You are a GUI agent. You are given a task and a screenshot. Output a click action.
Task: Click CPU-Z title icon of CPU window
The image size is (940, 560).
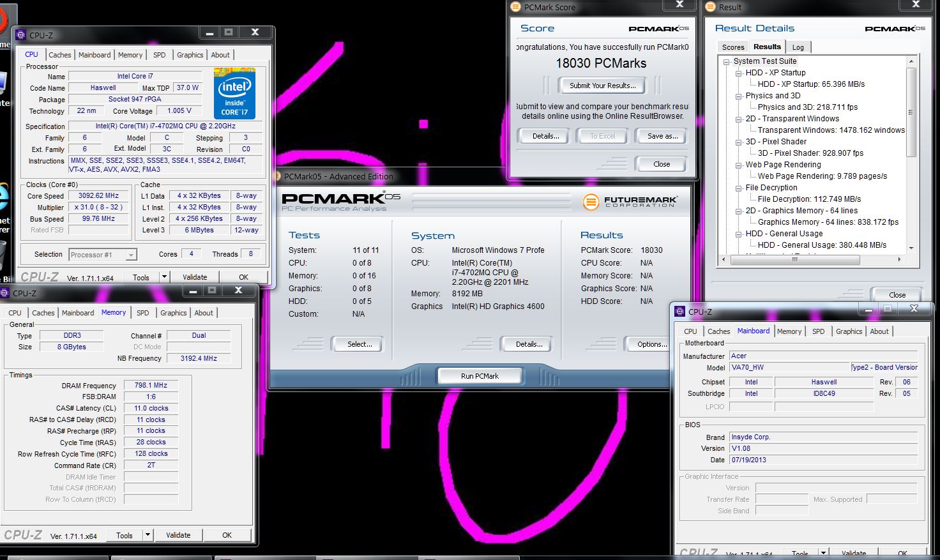coord(20,35)
